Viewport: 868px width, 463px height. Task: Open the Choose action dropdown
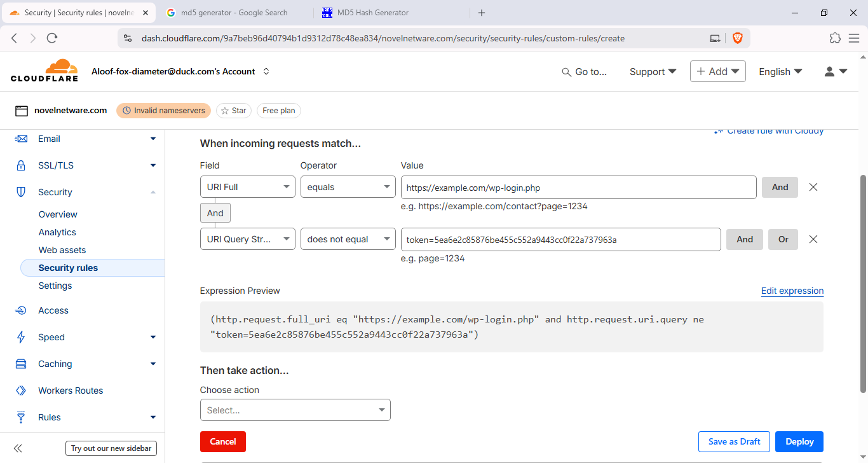tap(295, 410)
